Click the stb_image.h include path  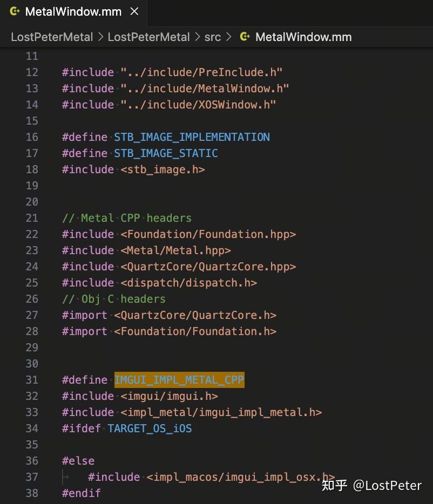163,169
